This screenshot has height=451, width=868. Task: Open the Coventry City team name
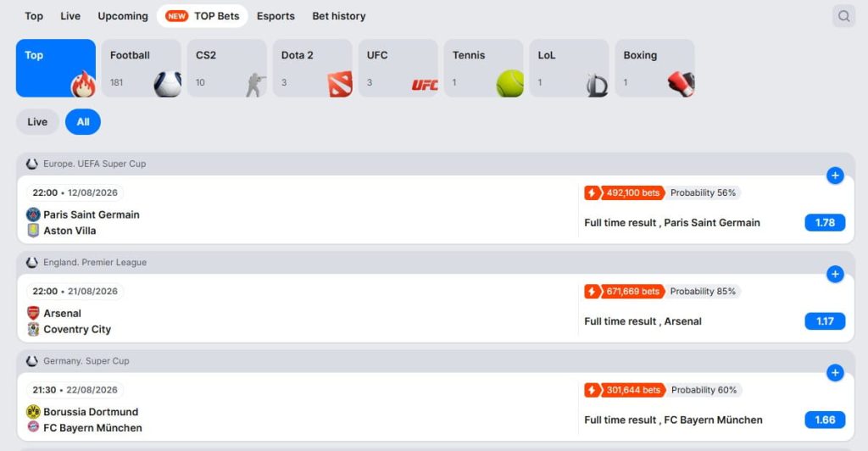[x=77, y=329]
